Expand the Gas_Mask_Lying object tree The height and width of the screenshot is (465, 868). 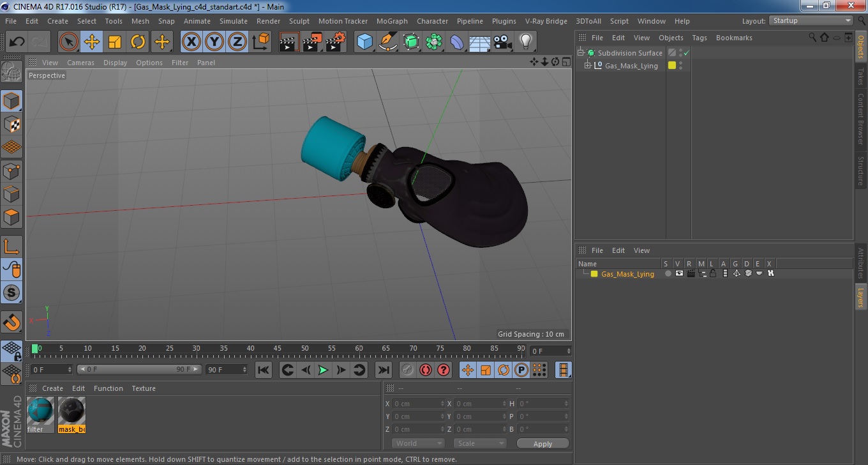[x=588, y=66]
